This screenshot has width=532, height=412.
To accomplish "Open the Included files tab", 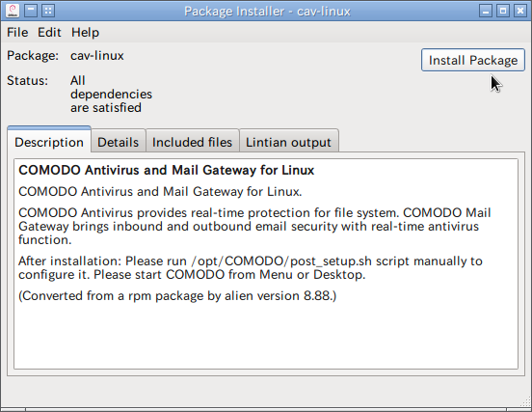I will coord(192,142).
